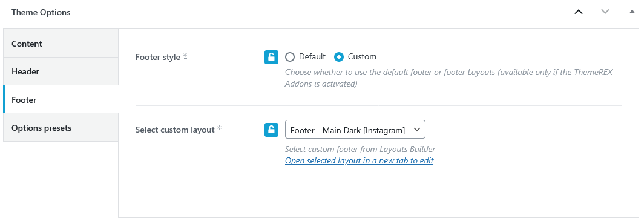Click the asterisk next to Select custom layout
644x224 pixels.
[220, 128]
